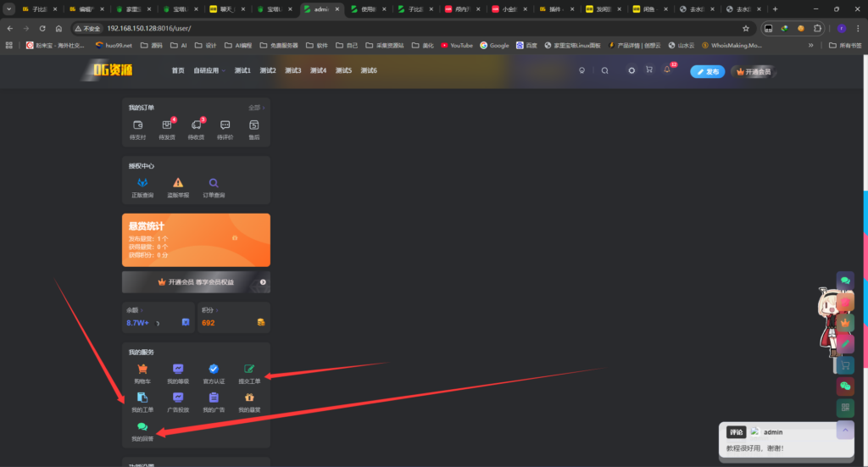The height and width of the screenshot is (467, 868).
Task: Click the 开通会员 button in header
Action: click(754, 71)
